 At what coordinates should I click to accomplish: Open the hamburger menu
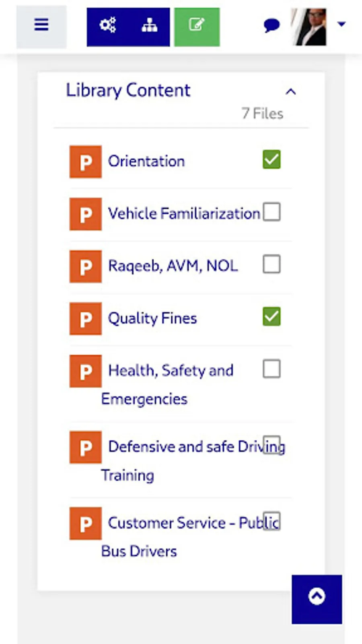tap(41, 26)
